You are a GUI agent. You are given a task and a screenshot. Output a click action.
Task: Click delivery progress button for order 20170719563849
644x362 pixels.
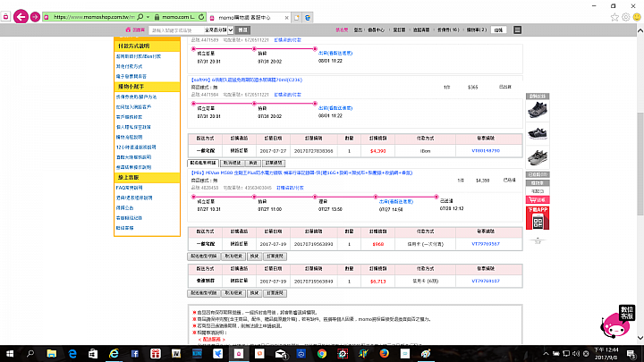point(204,293)
